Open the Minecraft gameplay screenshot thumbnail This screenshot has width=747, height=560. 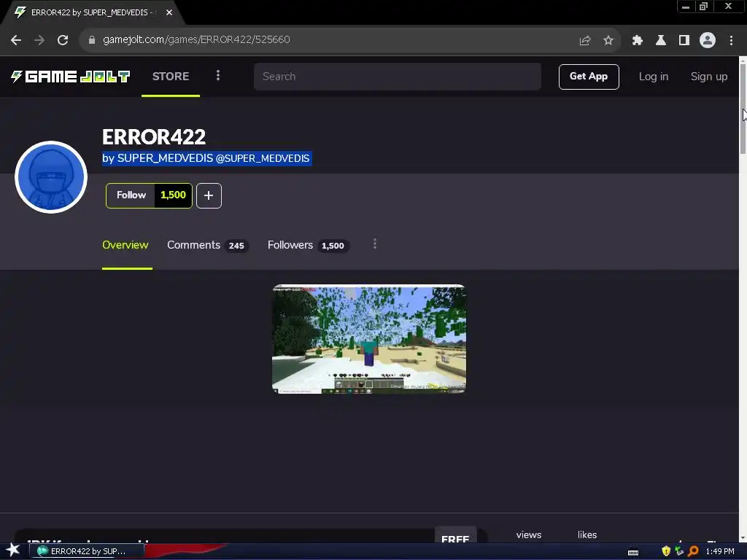pos(368,339)
